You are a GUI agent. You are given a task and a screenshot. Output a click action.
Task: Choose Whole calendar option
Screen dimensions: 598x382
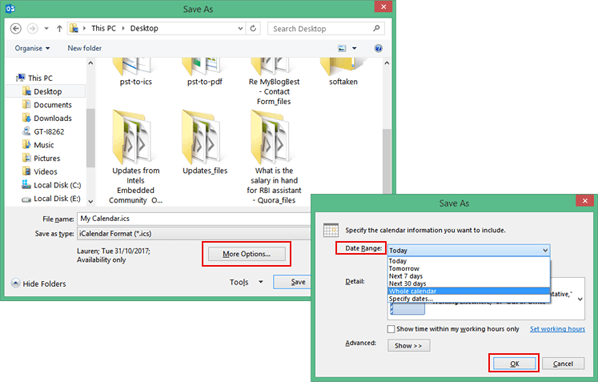click(469, 291)
